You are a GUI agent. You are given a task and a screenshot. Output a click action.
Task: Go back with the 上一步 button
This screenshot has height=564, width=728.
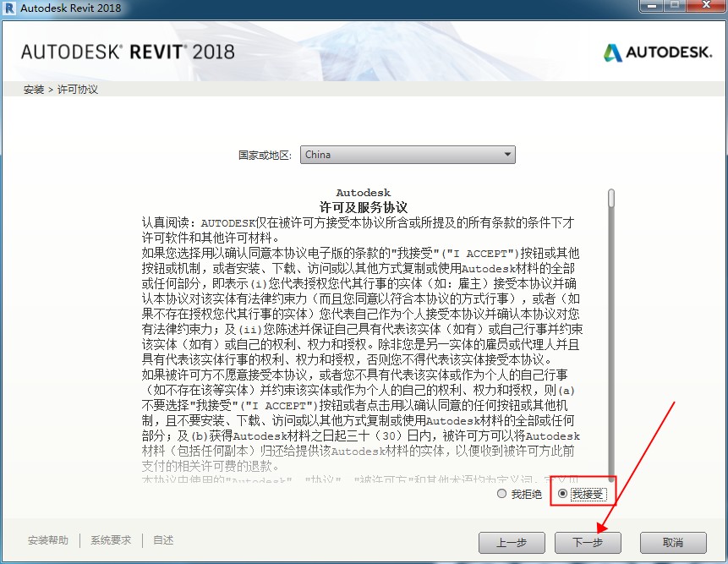click(512, 542)
